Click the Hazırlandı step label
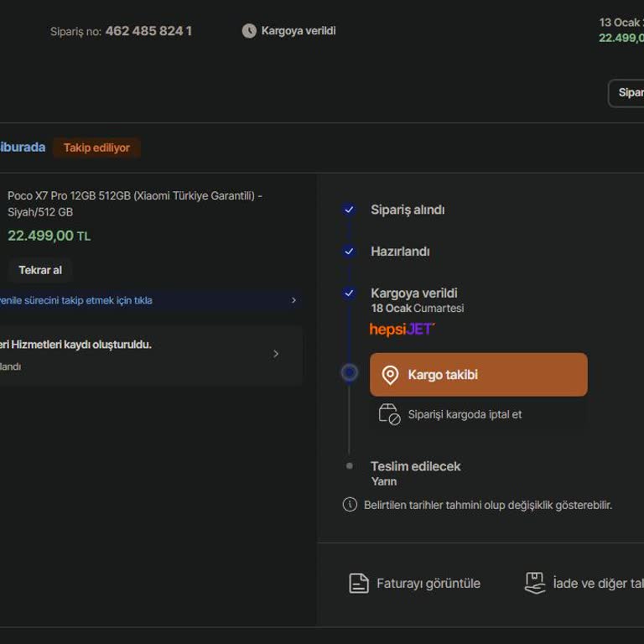 tap(400, 252)
